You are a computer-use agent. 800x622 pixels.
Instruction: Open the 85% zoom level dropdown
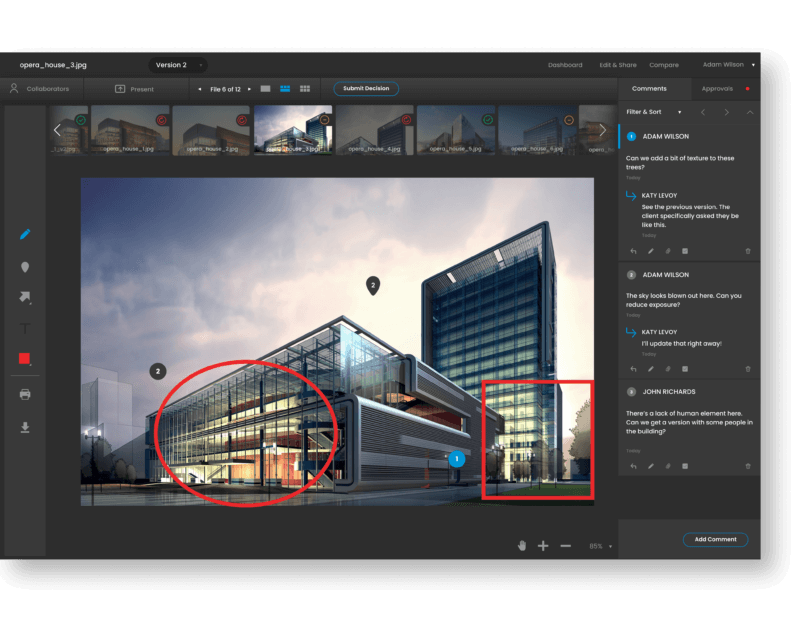point(595,545)
